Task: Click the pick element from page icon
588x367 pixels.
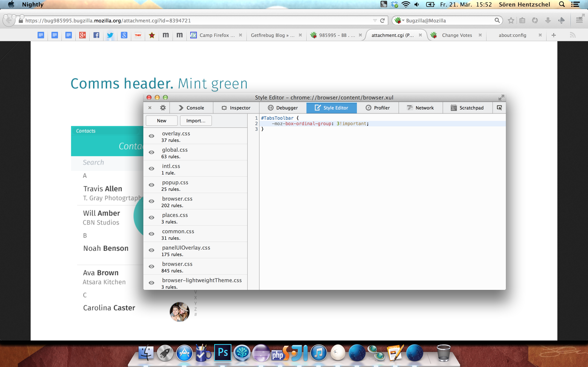Action: click(499, 108)
